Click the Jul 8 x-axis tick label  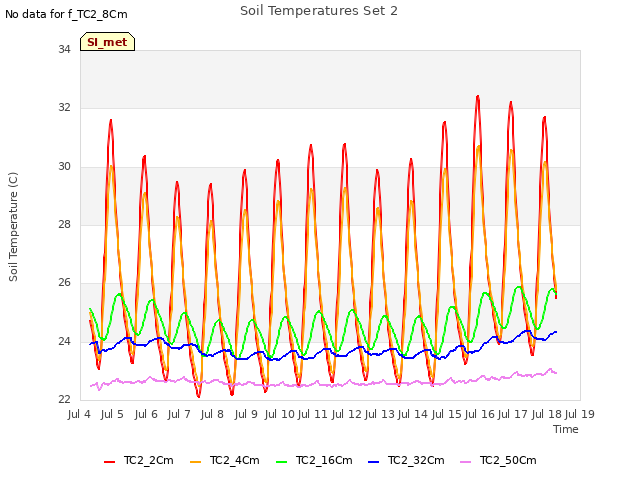(212, 414)
